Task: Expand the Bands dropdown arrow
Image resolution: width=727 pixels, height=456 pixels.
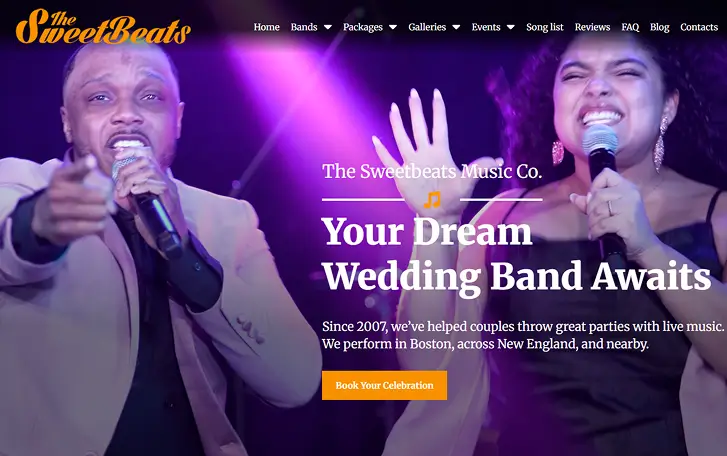Action: [328, 27]
